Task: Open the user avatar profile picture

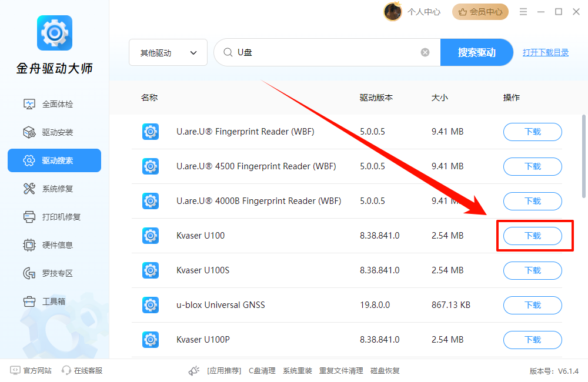Action: (x=392, y=12)
